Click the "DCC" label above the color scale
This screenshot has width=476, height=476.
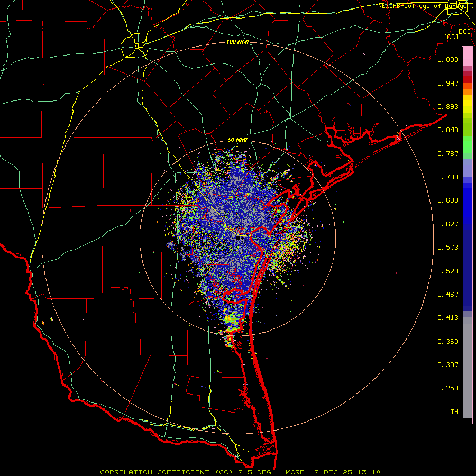coord(465,32)
